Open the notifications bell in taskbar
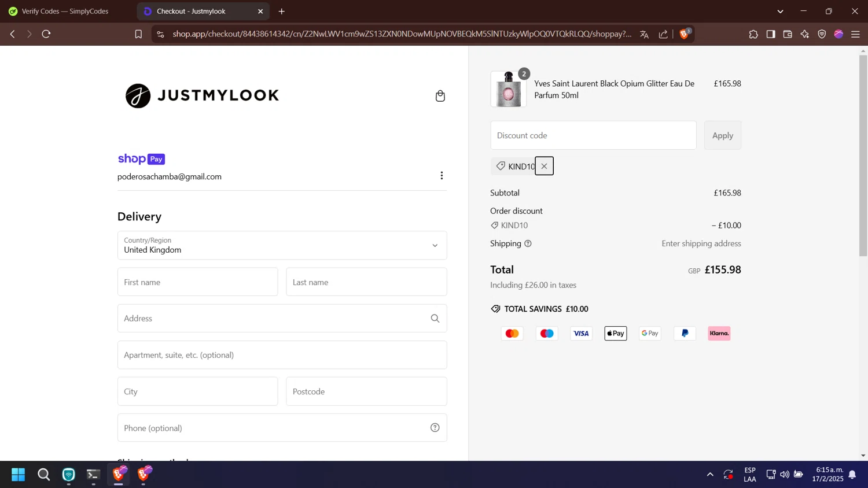This screenshot has width=868, height=488. [x=852, y=475]
